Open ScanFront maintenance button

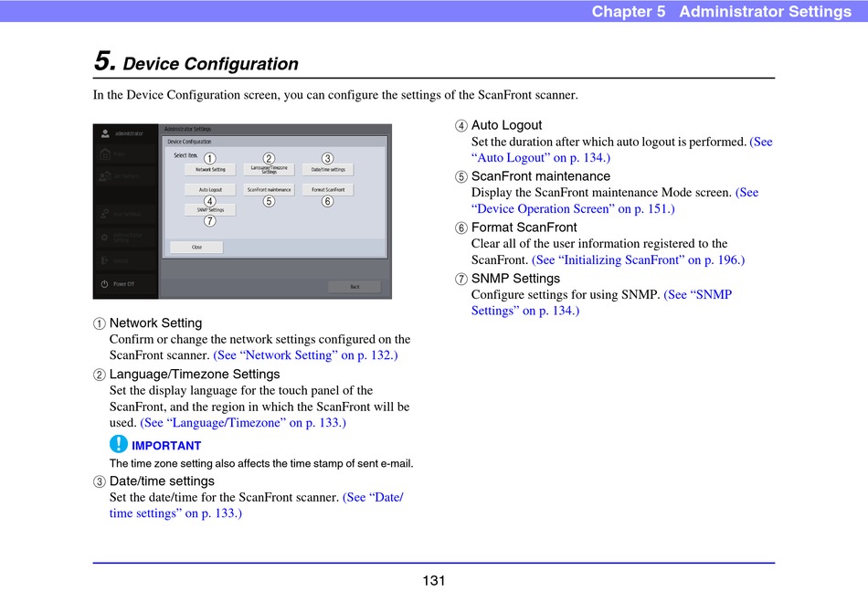[269, 190]
